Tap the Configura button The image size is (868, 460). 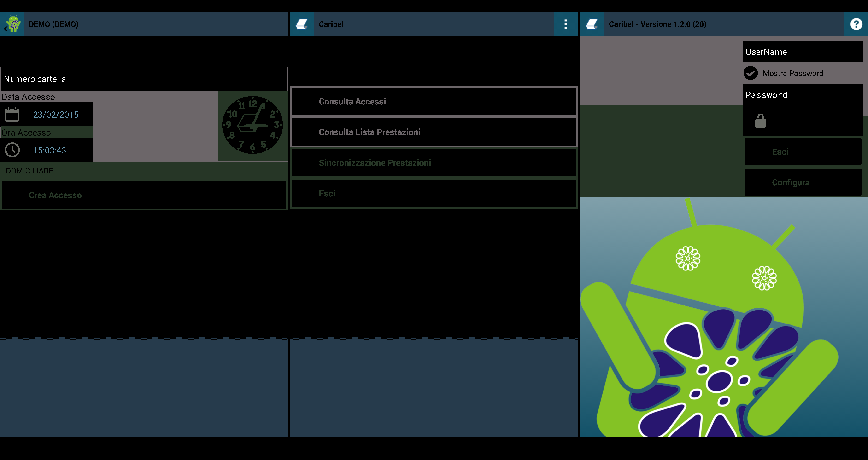click(803, 182)
